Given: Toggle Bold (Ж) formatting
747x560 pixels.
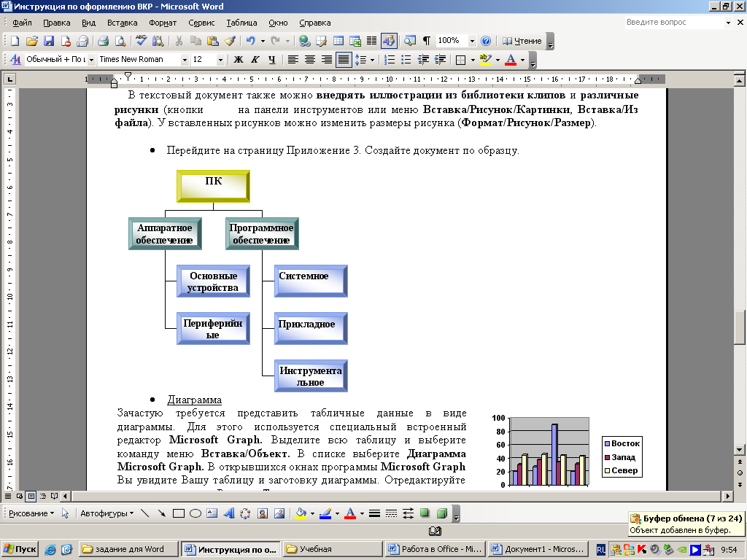Looking at the screenshot, I should (239, 60).
